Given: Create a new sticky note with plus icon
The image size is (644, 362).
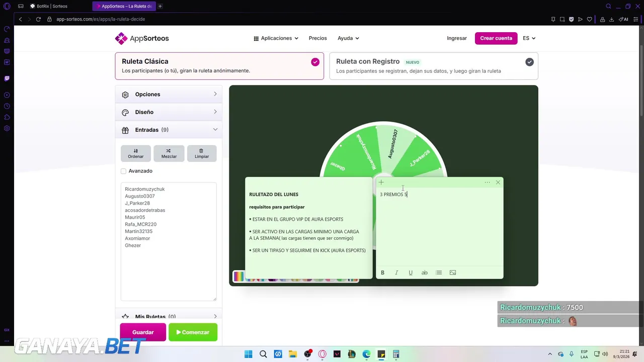Looking at the screenshot, I should [381, 183].
